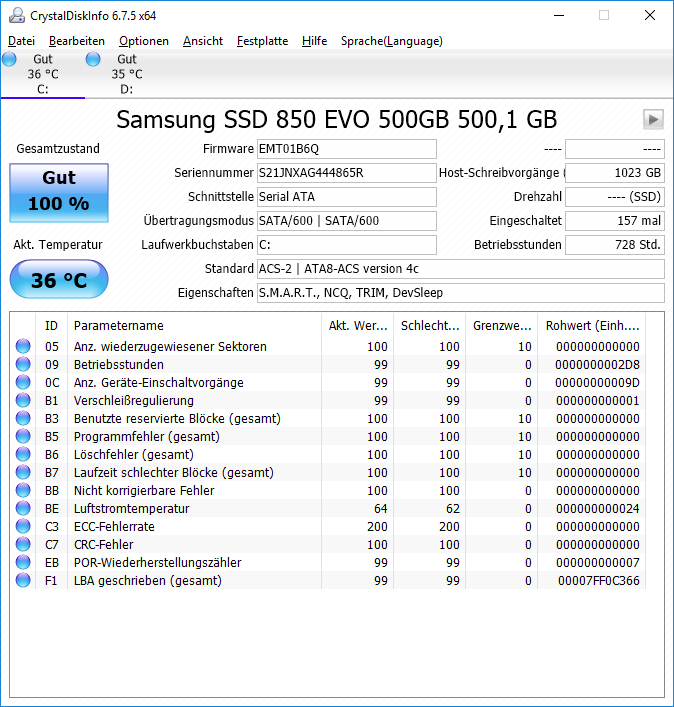
Task: Click status orb for Löschfehler row
Action: [x=23, y=454]
